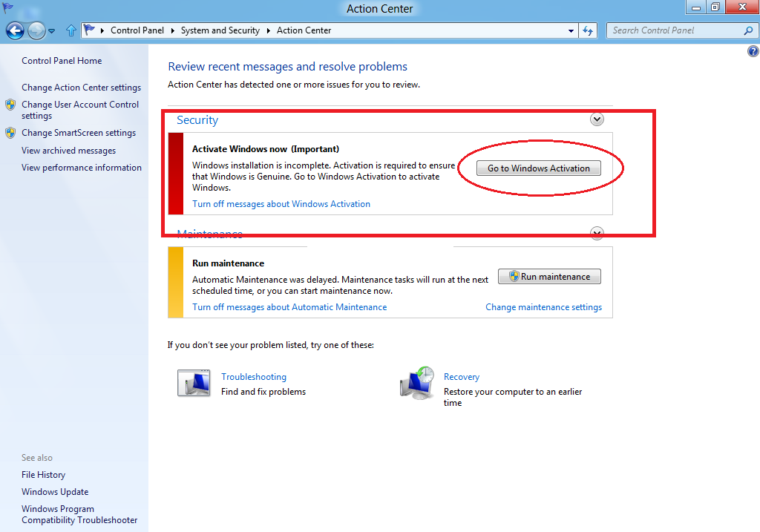
Task: Open the Recovery link
Action: pos(462,376)
